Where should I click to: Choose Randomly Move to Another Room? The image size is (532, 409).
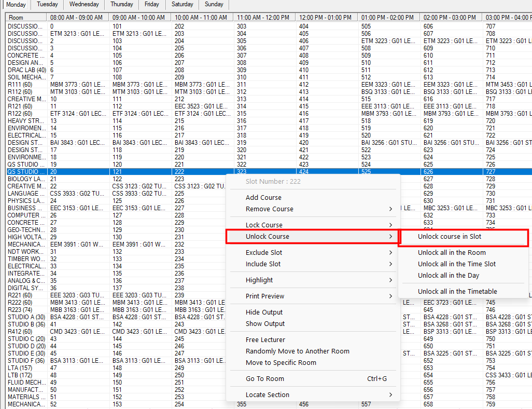(313, 351)
